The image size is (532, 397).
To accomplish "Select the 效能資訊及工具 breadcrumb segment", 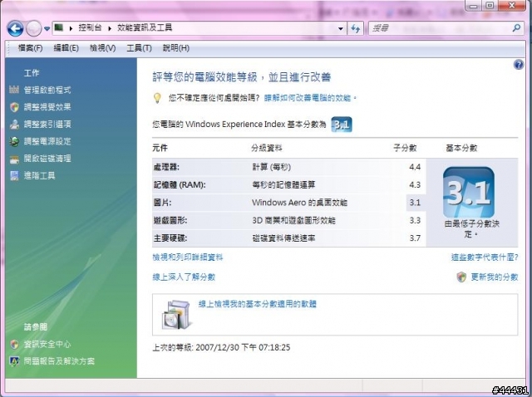I will tap(145, 27).
